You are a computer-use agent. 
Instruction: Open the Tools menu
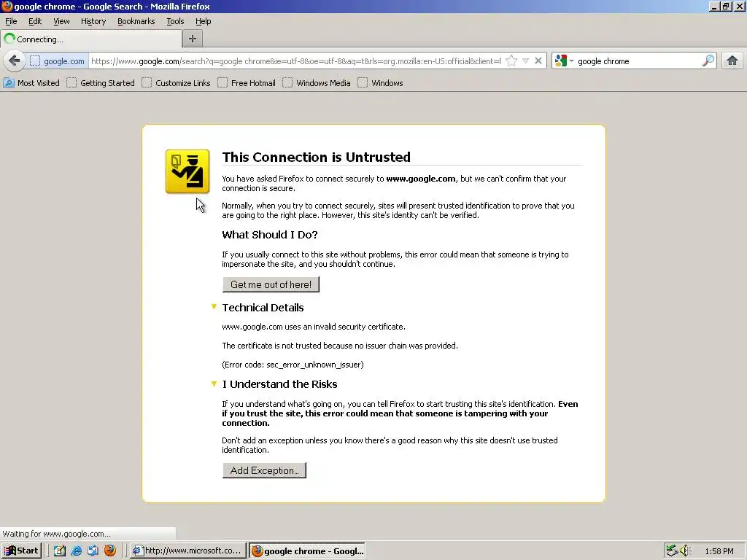coord(175,21)
